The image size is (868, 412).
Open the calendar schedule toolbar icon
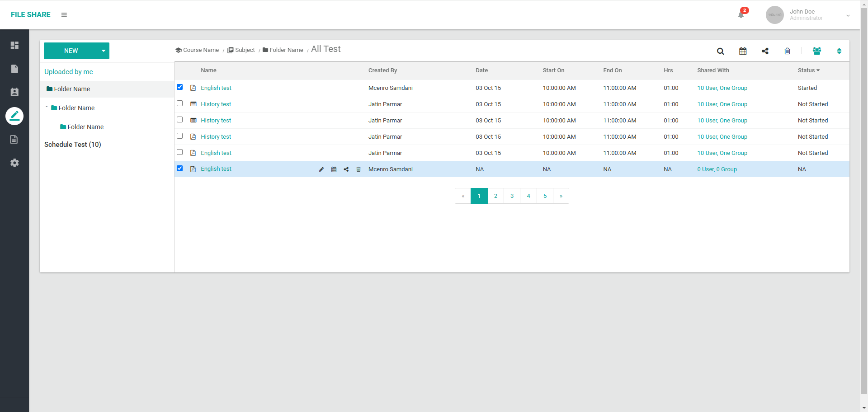743,51
